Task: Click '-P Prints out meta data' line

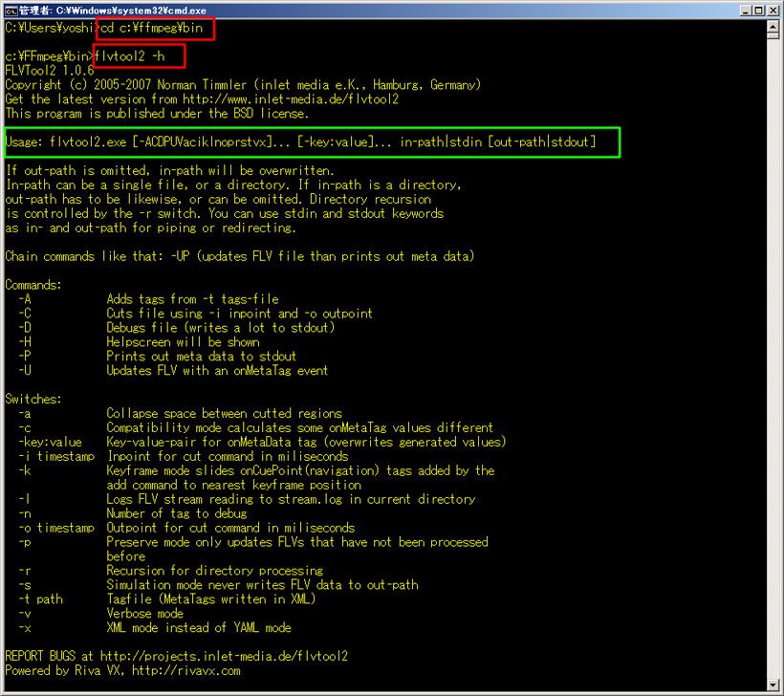Action: pos(158,356)
